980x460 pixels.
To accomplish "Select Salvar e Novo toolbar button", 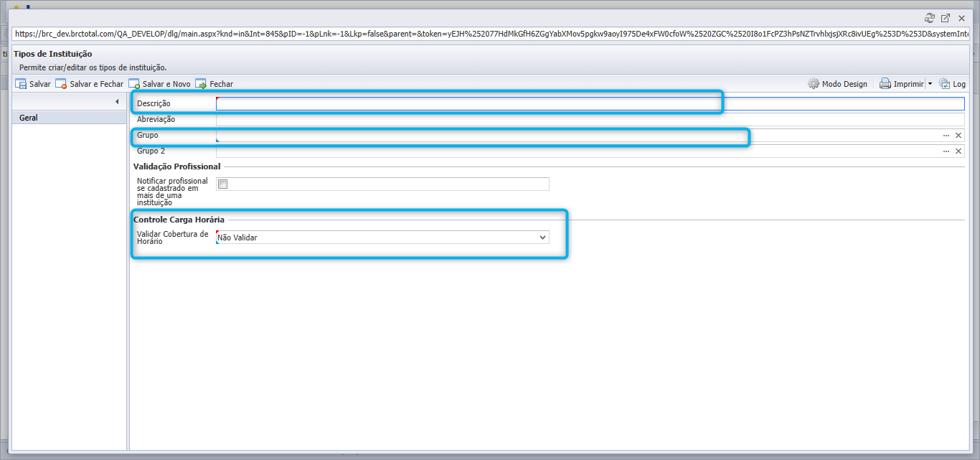I will [x=159, y=84].
